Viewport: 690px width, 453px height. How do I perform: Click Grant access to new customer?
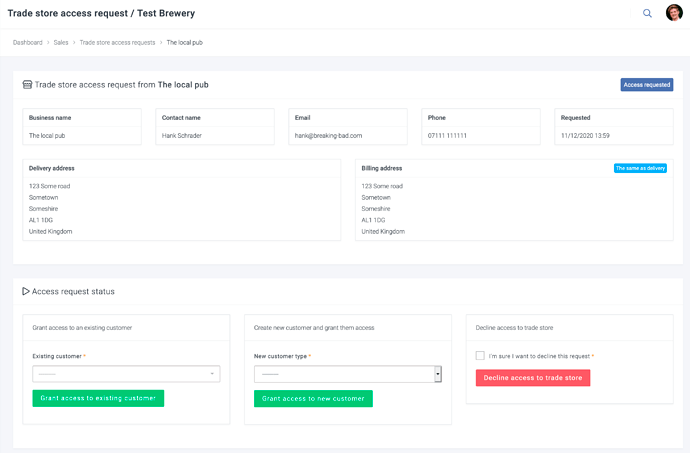pos(313,399)
